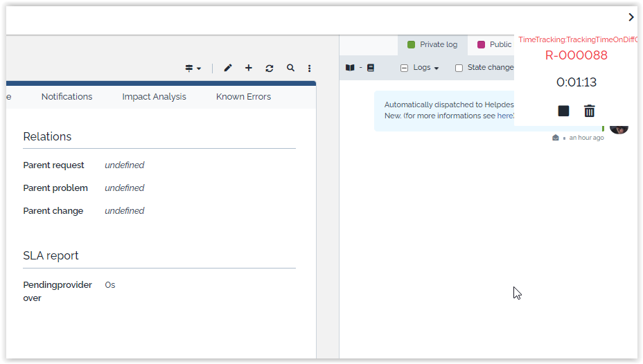Switch to the Notifications tab
This screenshot has width=643, height=364.
point(67,97)
